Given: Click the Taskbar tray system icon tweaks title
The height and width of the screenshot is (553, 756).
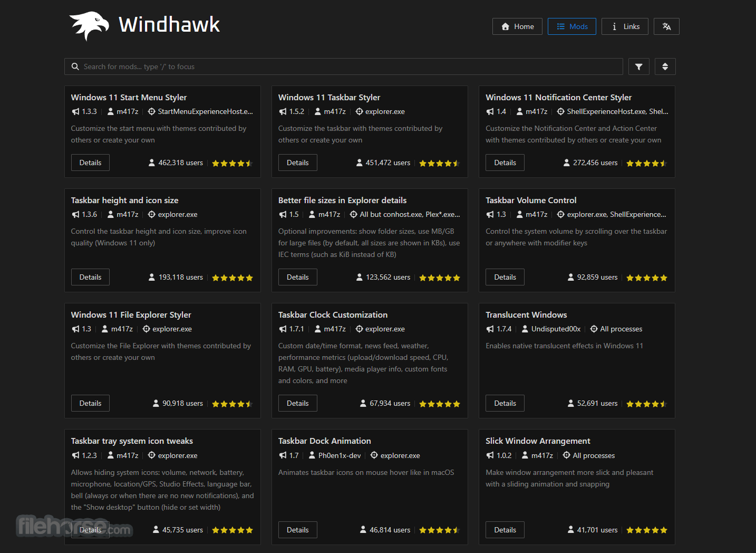Looking at the screenshot, I should pos(132,441).
